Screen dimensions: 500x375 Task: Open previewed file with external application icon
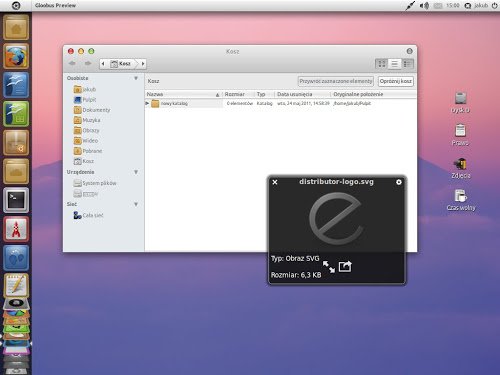pyautogui.click(x=345, y=266)
